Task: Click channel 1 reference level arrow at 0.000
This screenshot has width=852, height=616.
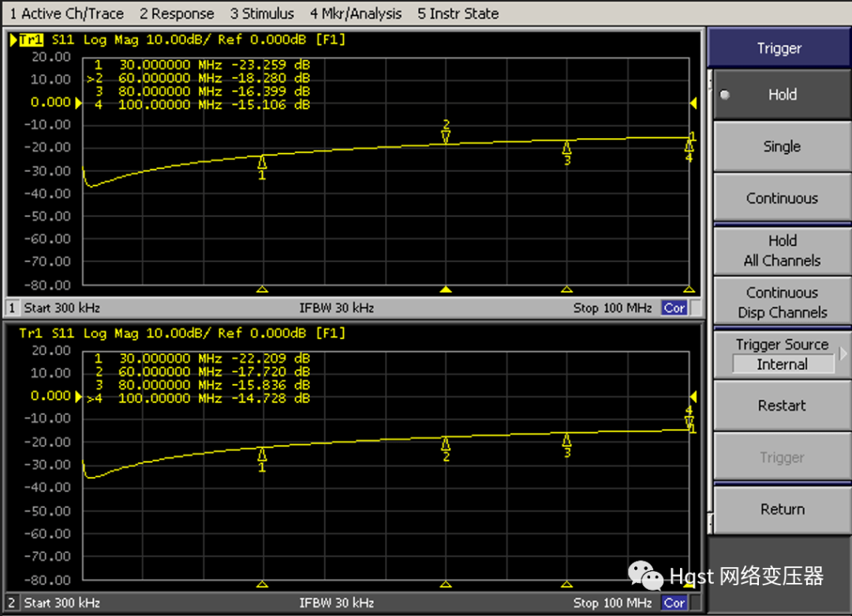Action: pos(78,103)
